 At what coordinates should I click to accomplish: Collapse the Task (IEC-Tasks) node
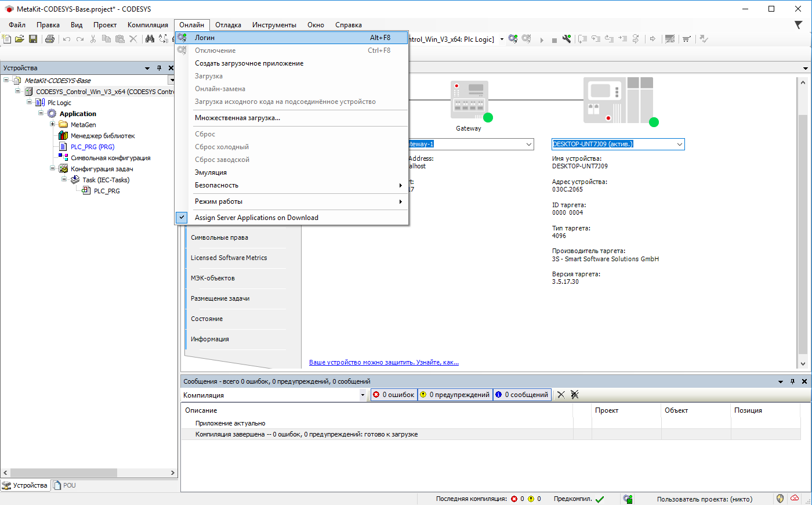64,179
